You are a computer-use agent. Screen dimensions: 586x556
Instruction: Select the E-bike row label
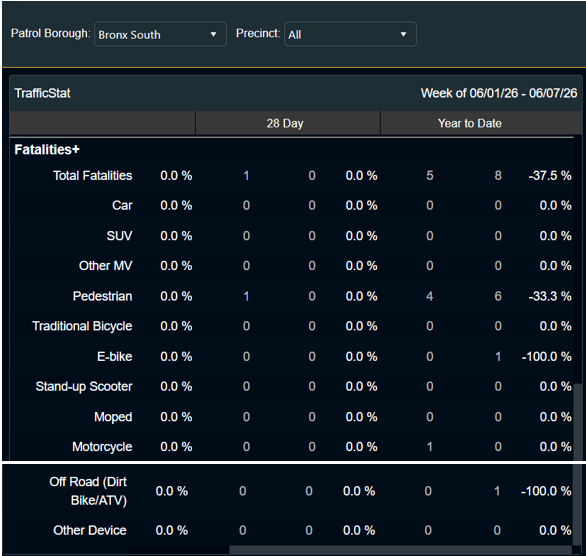115,356
